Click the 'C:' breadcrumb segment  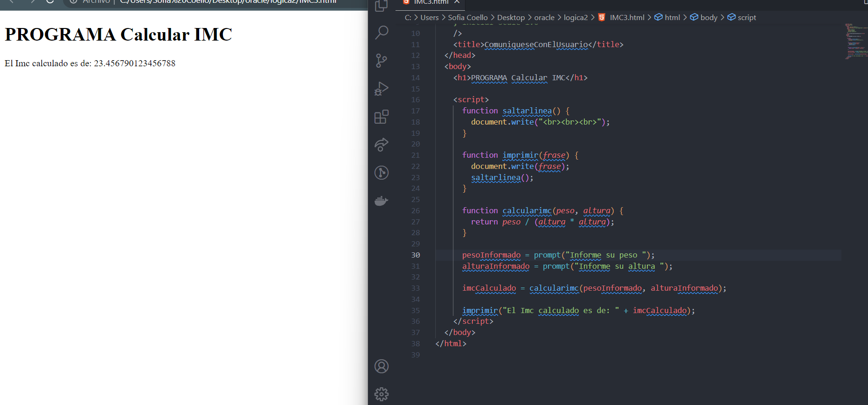click(x=408, y=17)
